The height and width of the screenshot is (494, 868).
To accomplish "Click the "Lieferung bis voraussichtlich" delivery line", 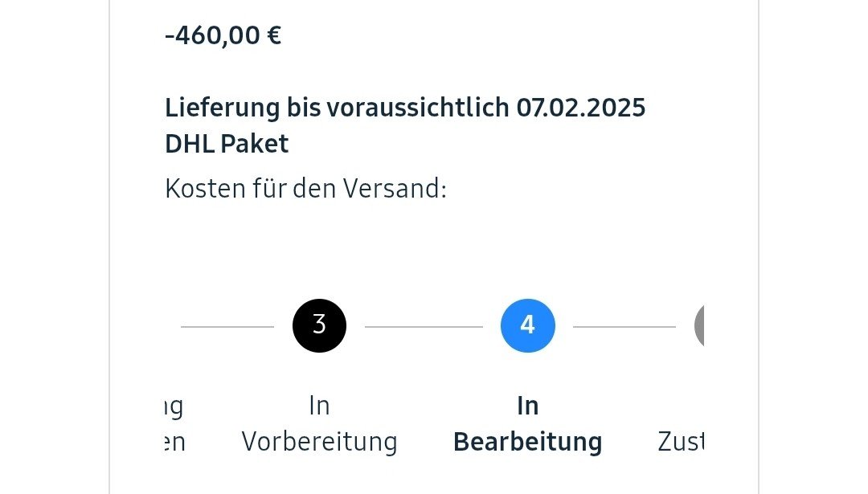I will tap(338, 107).
